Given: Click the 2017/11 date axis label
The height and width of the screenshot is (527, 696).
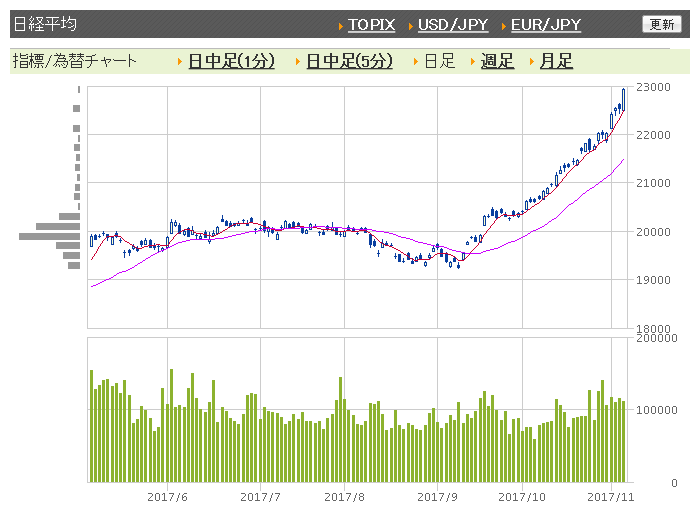Looking at the screenshot, I should 611,497.
